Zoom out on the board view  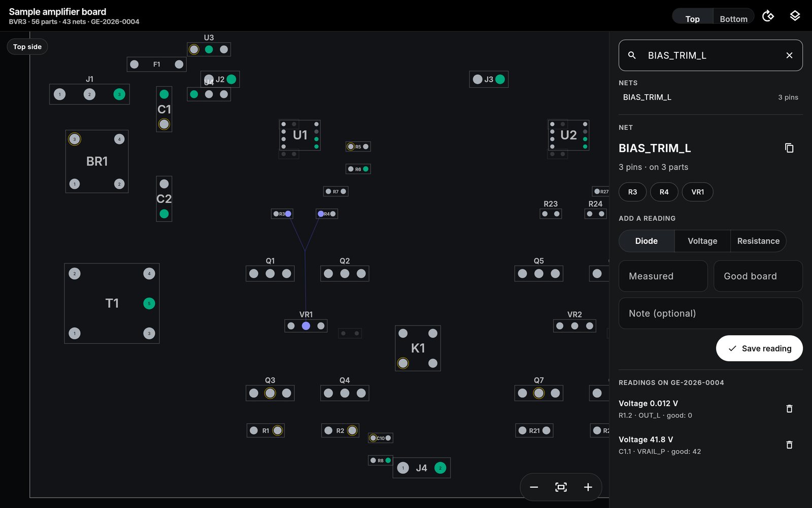[534, 487]
